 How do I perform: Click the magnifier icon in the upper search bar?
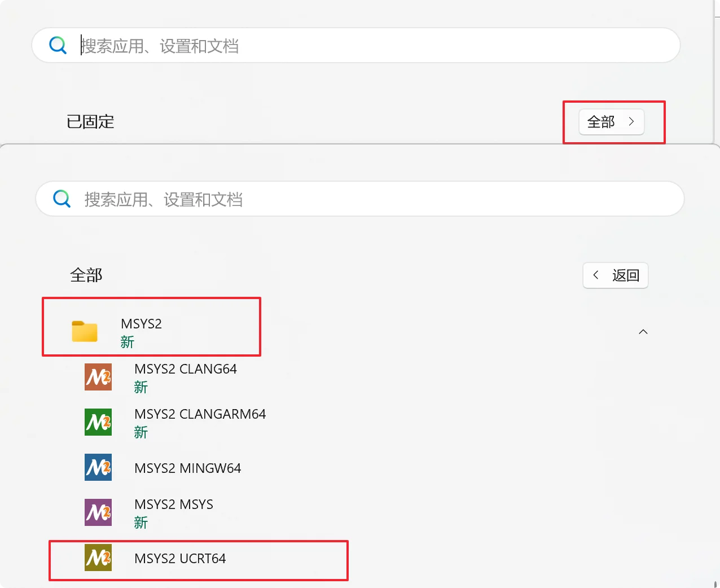58,45
